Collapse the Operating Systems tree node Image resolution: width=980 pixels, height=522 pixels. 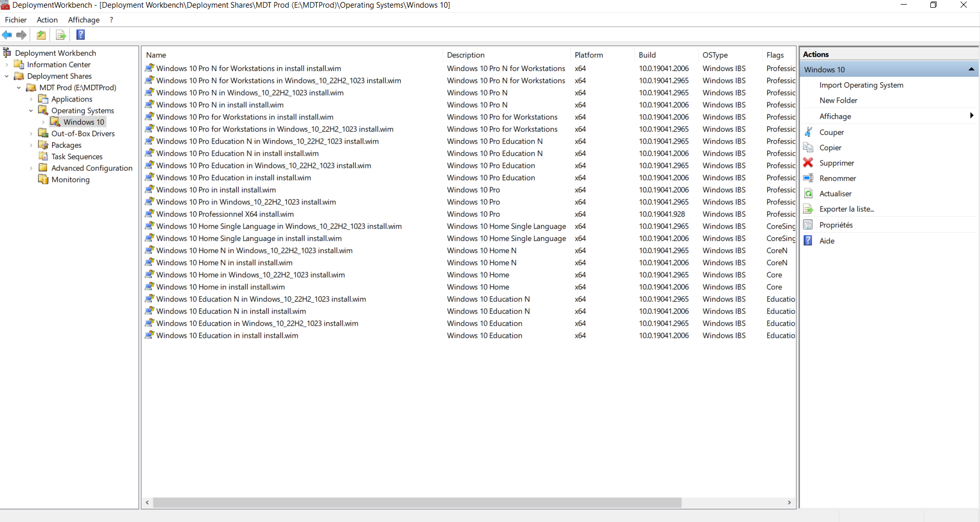click(x=31, y=110)
